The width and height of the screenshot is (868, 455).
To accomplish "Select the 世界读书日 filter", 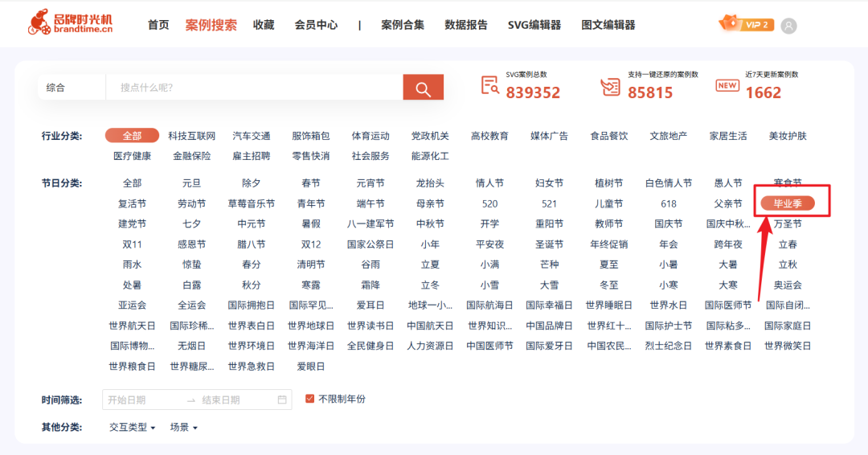I will tap(371, 326).
